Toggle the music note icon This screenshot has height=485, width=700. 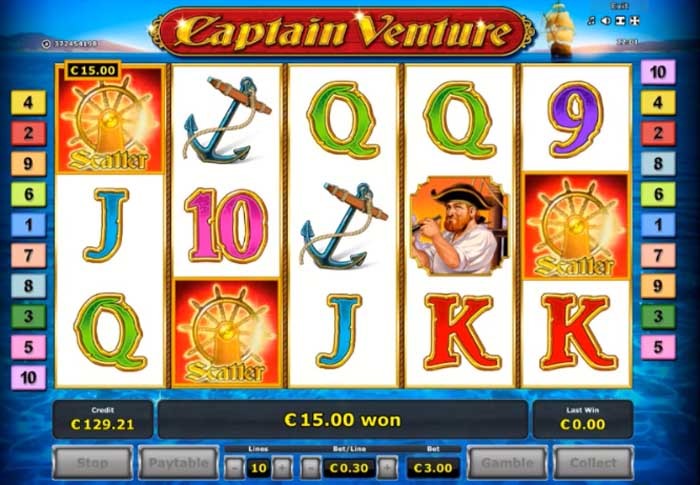[x=592, y=21]
